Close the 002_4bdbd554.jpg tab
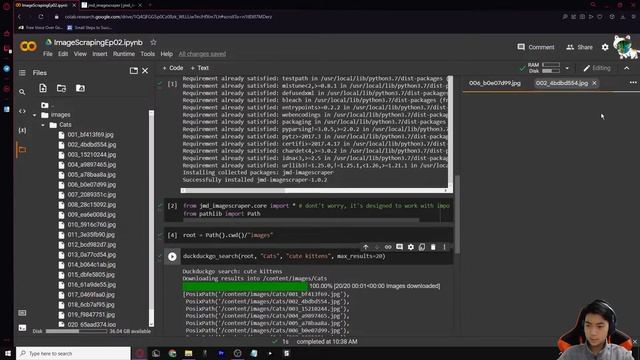This screenshot has height=360, width=640. tap(594, 83)
